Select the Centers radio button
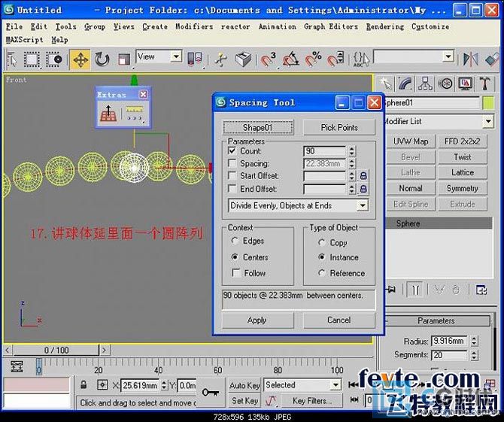The width and height of the screenshot is (504, 422). (235, 257)
